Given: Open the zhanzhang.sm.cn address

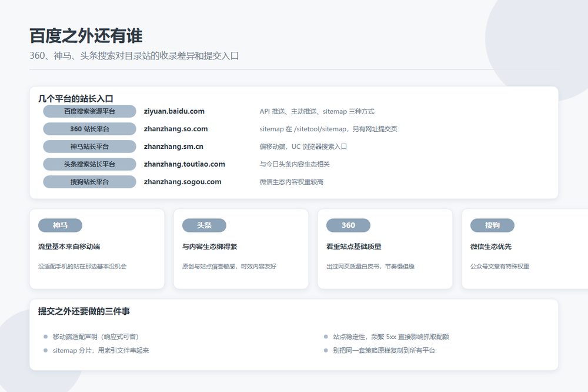Looking at the screenshot, I should 173,147.
